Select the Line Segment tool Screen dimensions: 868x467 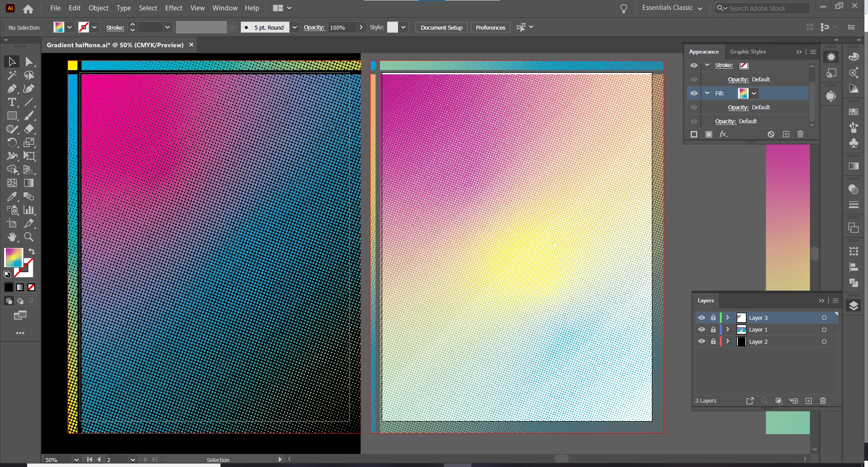tap(29, 102)
